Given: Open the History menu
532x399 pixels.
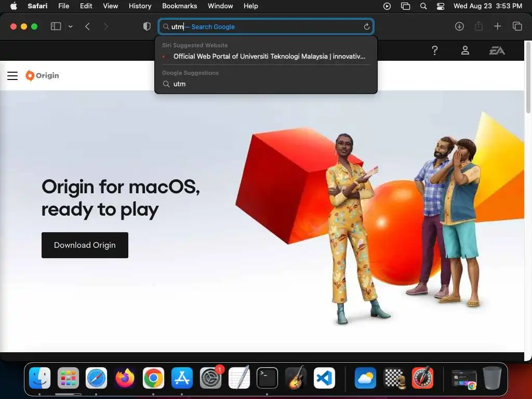Looking at the screenshot, I should click(x=140, y=6).
